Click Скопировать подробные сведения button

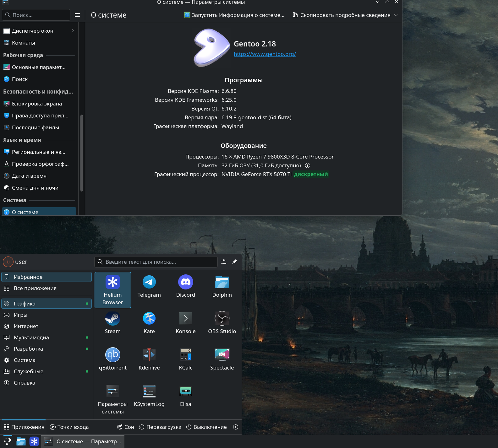[x=342, y=15]
